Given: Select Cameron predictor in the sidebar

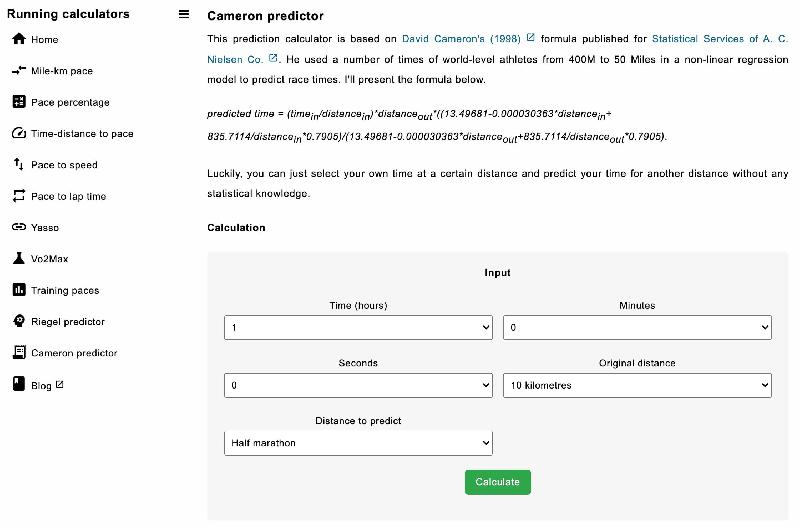Looking at the screenshot, I should point(74,353).
